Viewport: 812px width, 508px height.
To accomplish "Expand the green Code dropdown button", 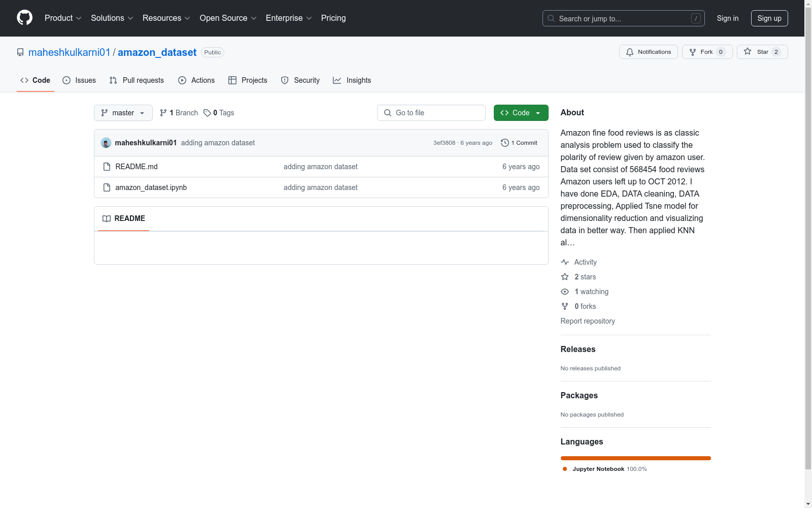I will coord(521,113).
